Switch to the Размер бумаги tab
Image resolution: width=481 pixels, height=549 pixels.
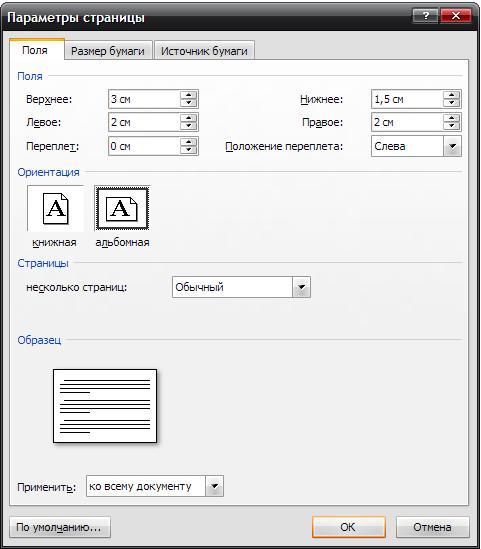tap(108, 51)
